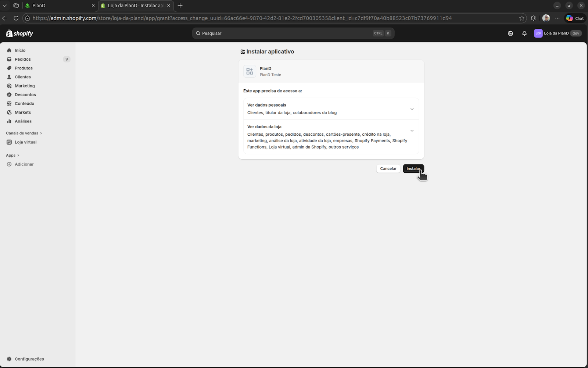The image size is (588, 368).
Task: Close the PlanD browser tab
Action: (93, 6)
